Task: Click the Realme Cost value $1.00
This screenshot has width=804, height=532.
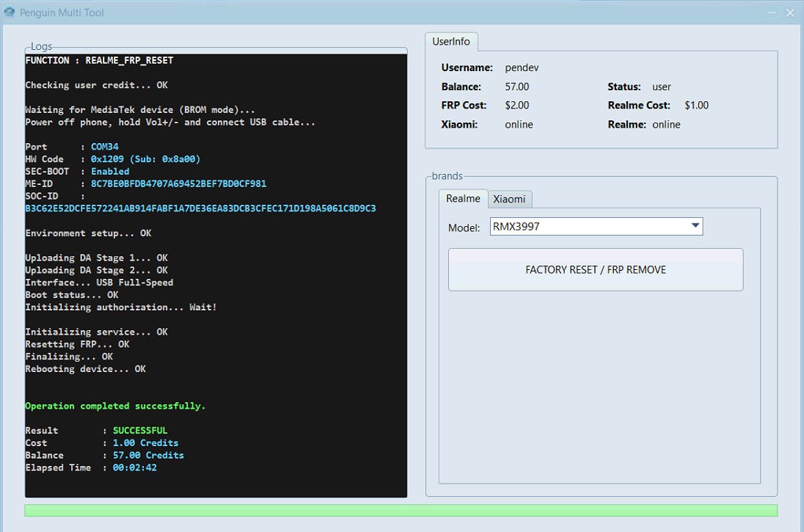Action: 696,106
